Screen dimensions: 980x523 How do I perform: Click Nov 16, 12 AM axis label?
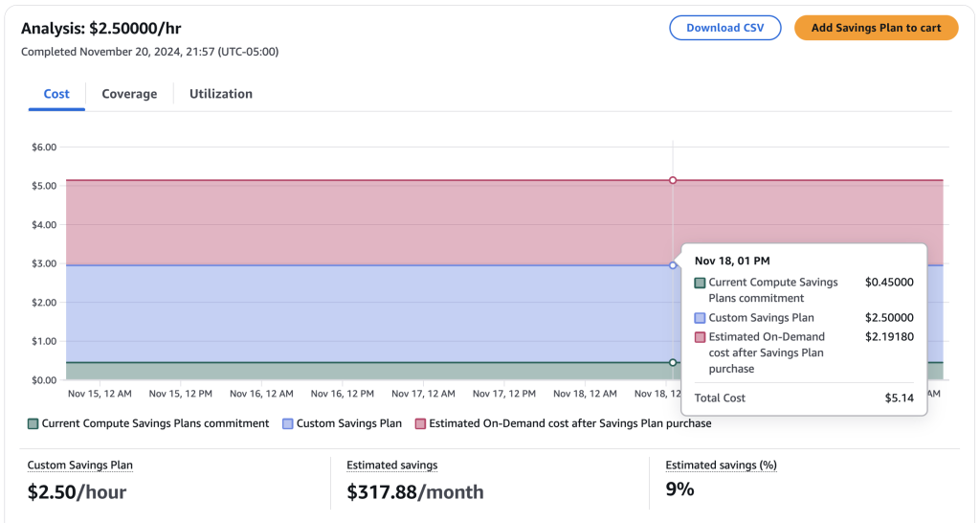pyautogui.click(x=261, y=394)
